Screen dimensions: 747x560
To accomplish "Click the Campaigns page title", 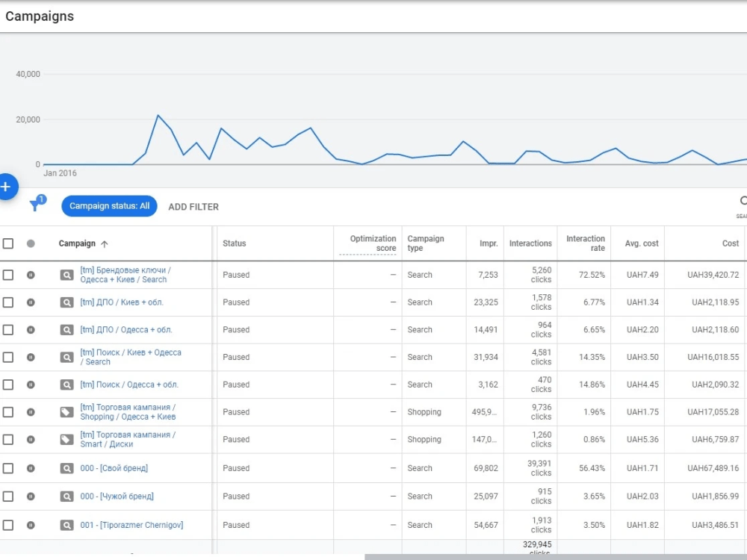I will click(x=40, y=16).
